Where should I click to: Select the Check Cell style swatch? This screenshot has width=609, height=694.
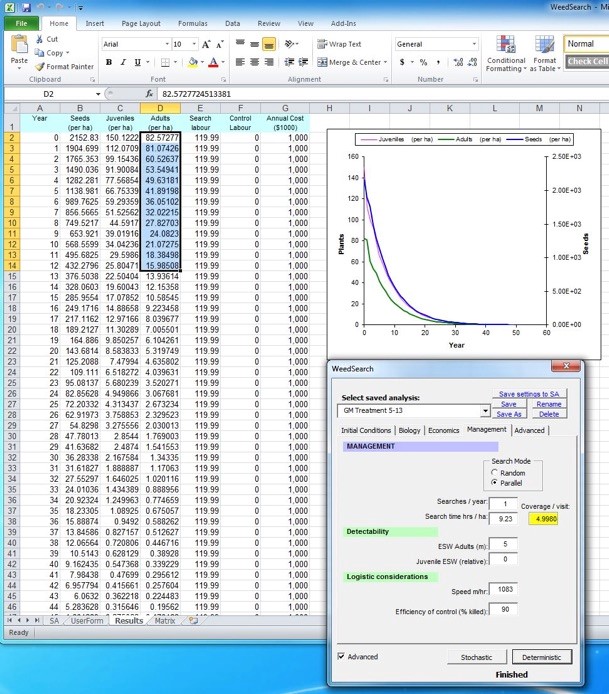pos(587,62)
